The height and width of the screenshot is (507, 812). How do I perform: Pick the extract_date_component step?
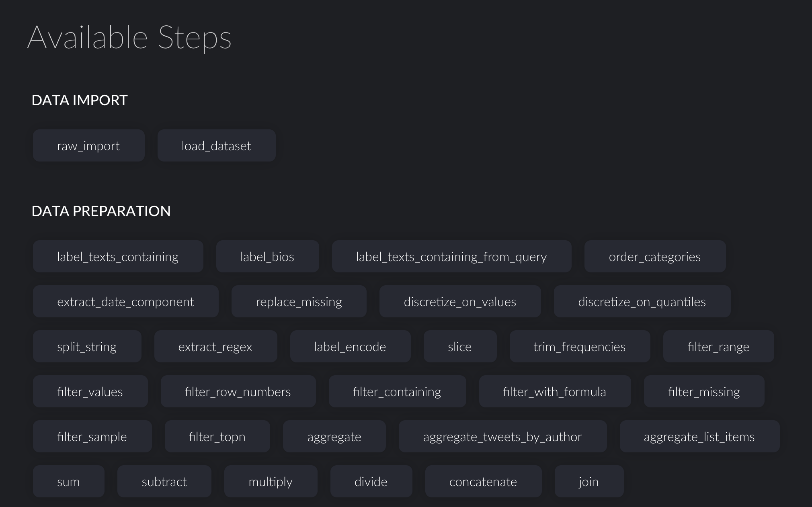click(x=125, y=301)
